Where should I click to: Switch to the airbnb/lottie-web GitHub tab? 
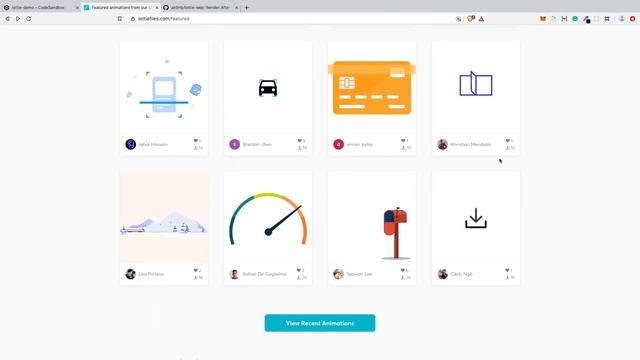[200, 7]
